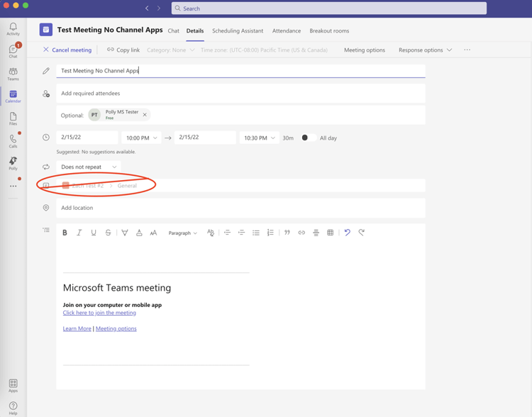Click the Undo arrow in toolbar
The width and height of the screenshot is (532, 417).
click(347, 233)
